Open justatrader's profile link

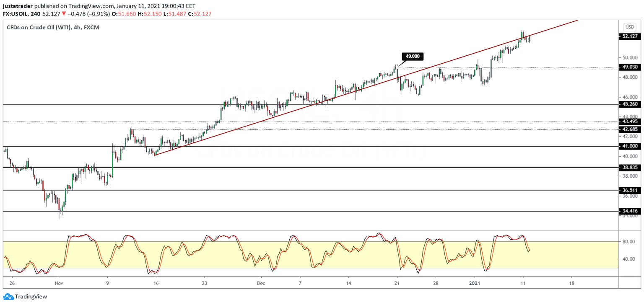[x=18, y=6]
